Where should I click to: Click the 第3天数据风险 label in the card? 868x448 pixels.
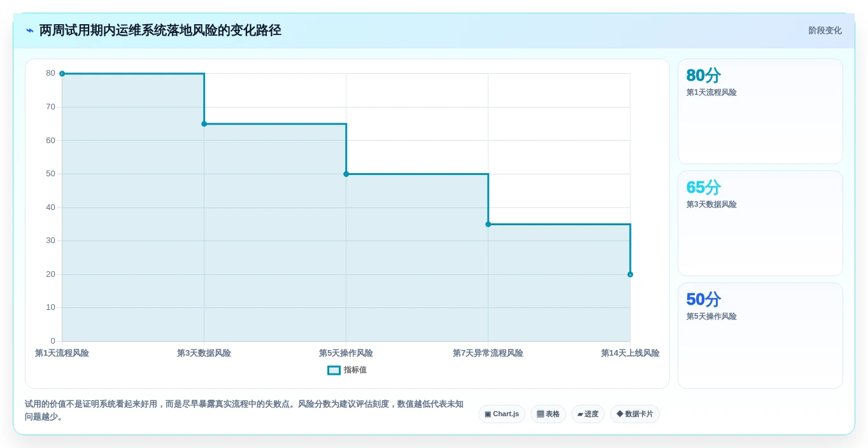coord(711,205)
